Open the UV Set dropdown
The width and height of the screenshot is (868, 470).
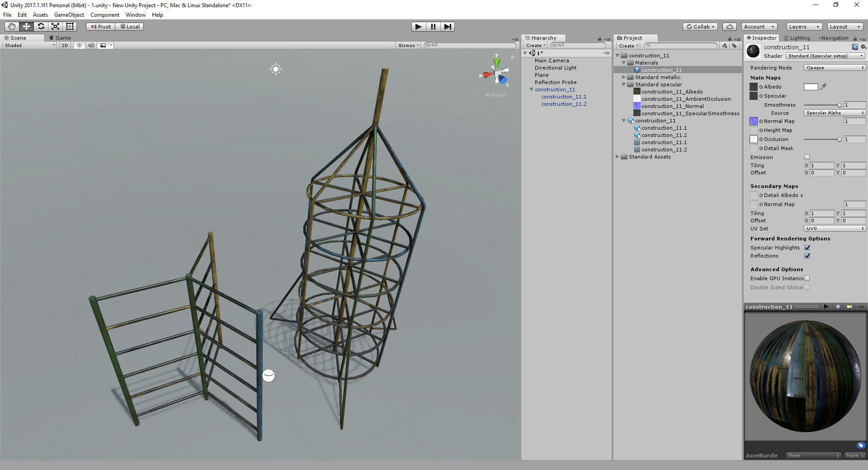[x=835, y=229]
